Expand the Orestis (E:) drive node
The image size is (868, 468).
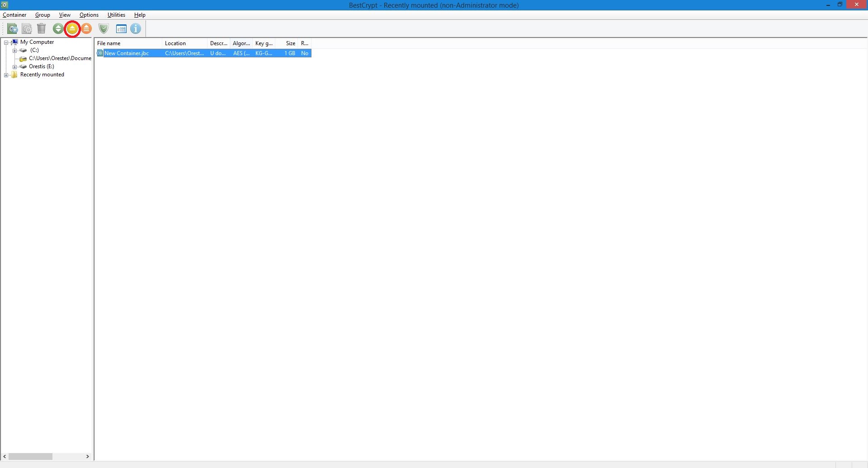tap(14, 67)
